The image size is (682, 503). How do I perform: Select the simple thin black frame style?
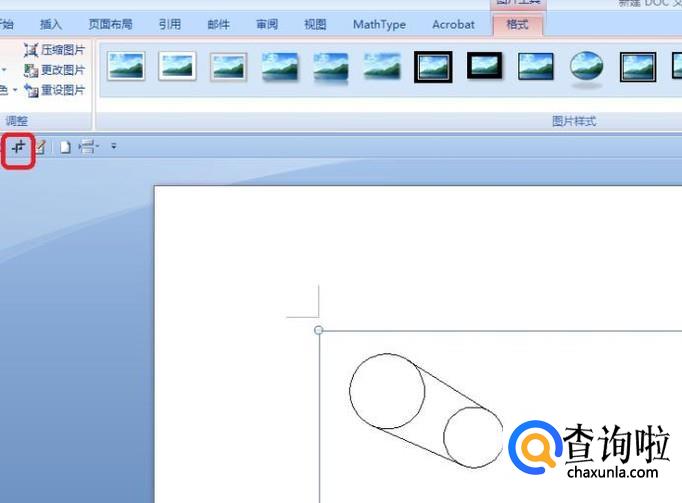(x=536, y=67)
